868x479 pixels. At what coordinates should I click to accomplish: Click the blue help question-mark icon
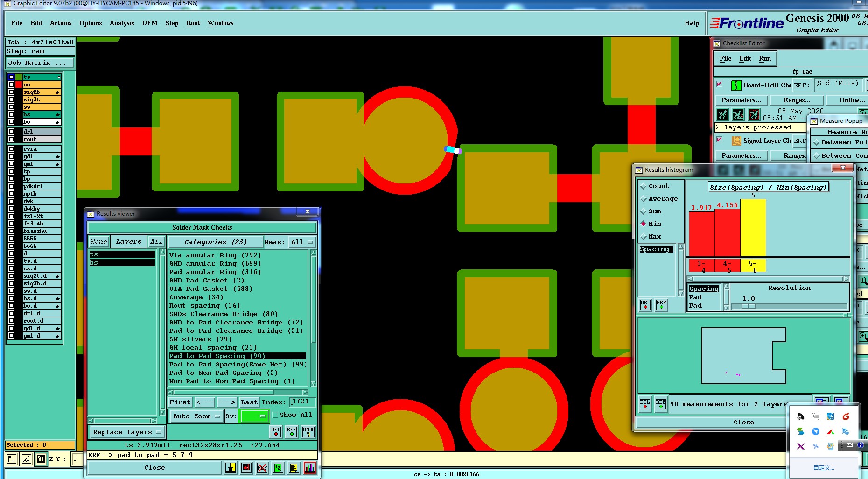(861, 445)
